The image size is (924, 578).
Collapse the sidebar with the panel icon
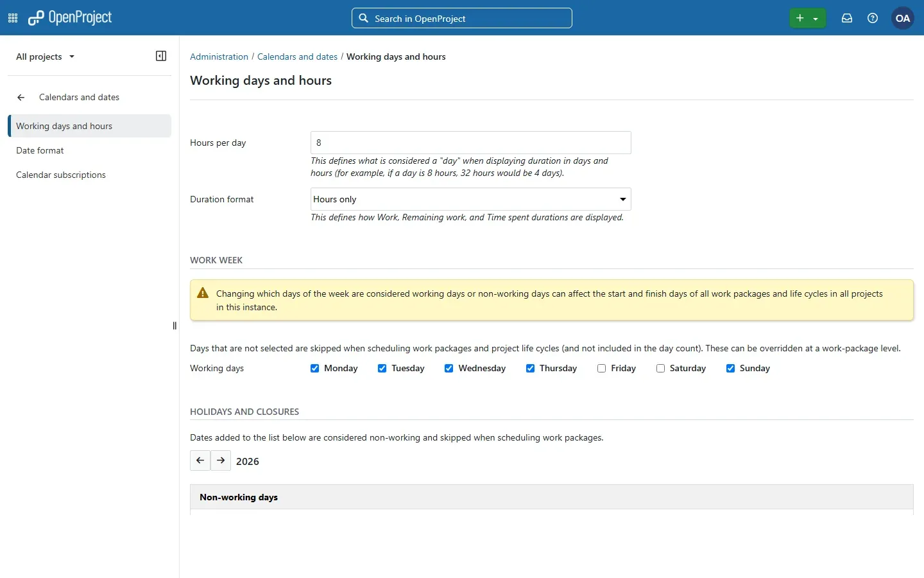click(161, 56)
